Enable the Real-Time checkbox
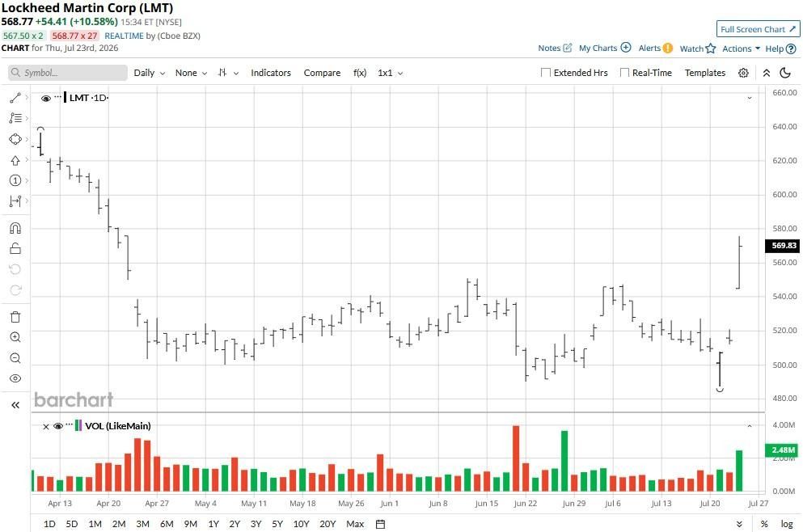This screenshot has height=532, width=803. point(624,73)
